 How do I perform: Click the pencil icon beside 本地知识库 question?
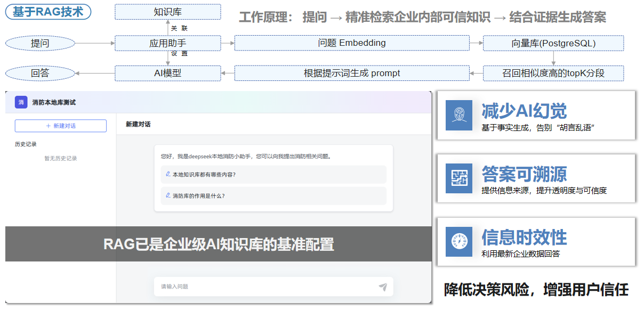click(x=168, y=174)
